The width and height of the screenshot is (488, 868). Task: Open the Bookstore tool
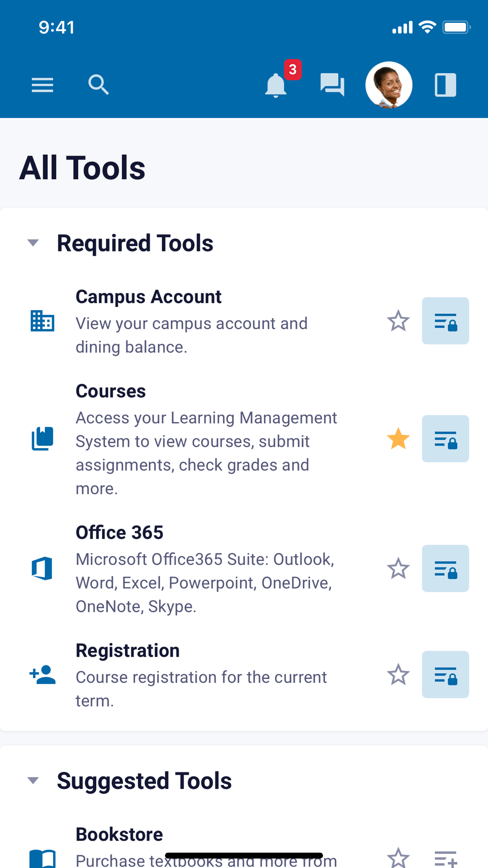click(119, 835)
